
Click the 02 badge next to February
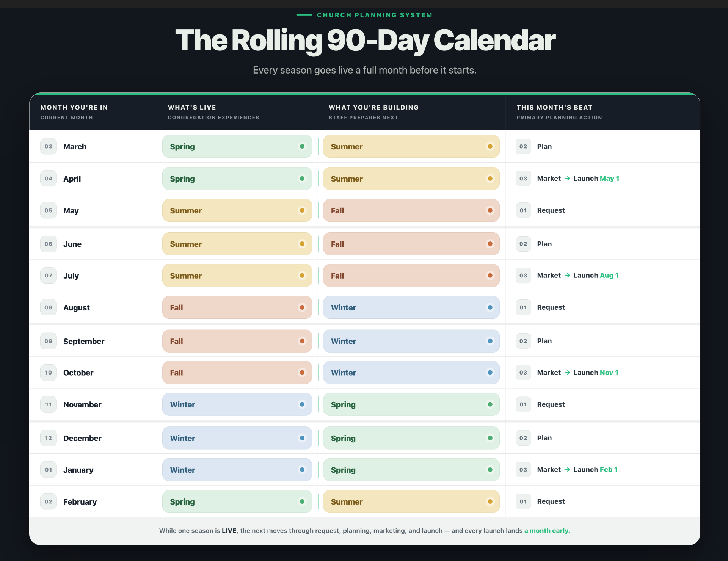(x=49, y=501)
